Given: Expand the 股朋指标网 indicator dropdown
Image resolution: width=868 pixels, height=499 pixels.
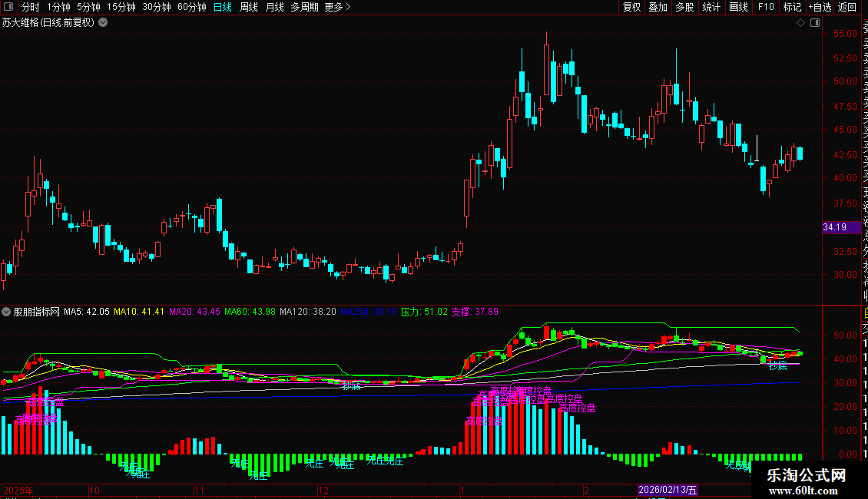Looking at the screenshot, I should click(6, 312).
